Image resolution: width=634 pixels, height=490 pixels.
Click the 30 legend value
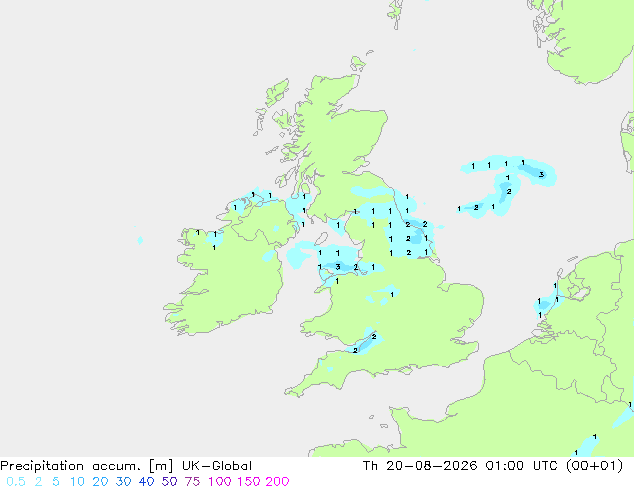point(123,482)
